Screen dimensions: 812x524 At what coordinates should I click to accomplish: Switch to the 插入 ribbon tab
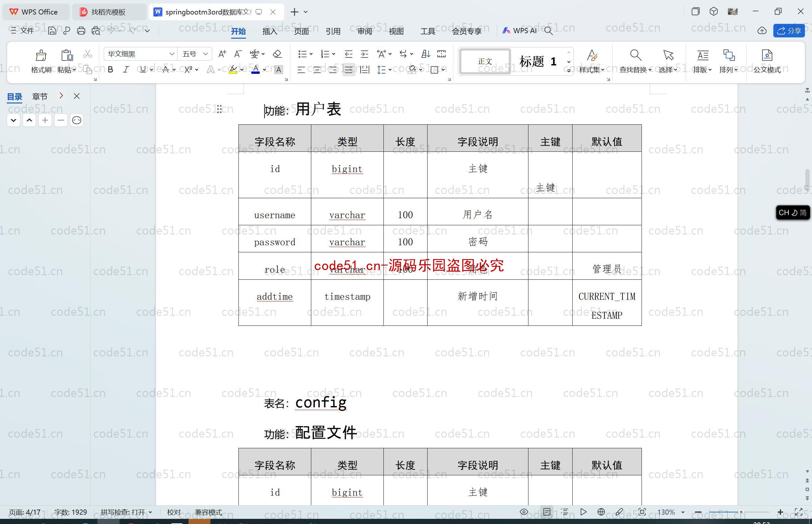[269, 30]
